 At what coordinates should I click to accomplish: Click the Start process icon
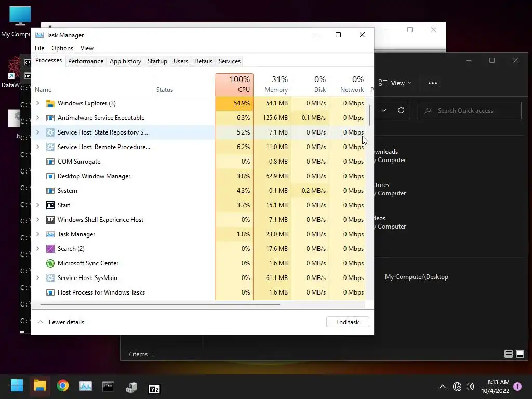click(x=50, y=205)
